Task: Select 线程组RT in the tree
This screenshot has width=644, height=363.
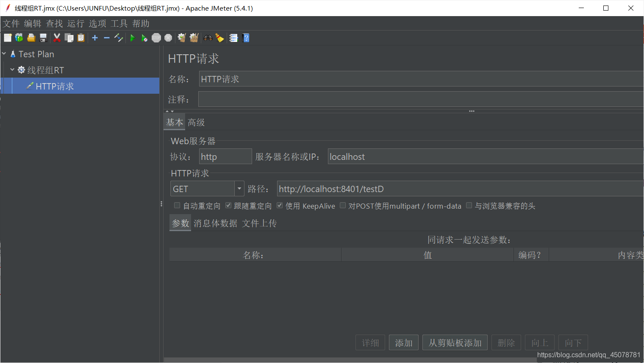Action: pyautogui.click(x=45, y=70)
